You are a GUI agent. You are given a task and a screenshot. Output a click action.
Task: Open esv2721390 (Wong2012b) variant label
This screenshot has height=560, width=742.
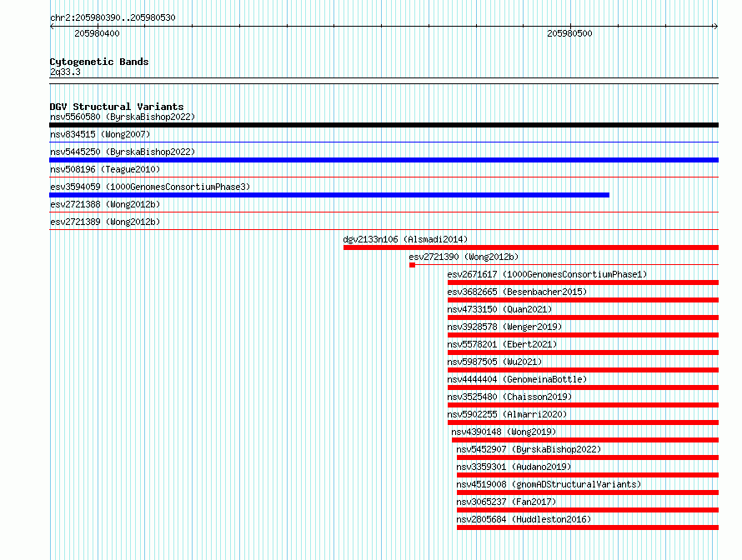point(464,257)
